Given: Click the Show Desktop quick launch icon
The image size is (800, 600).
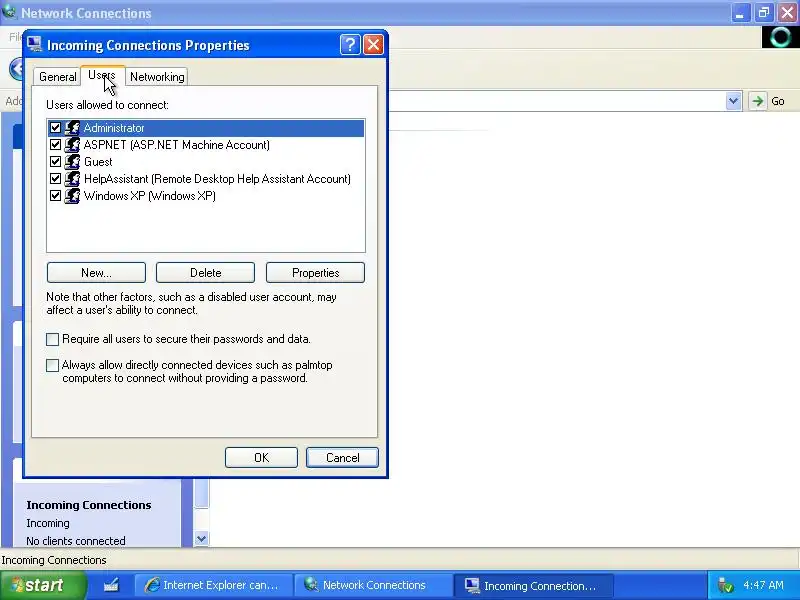Looking at the screenshot, I should [111, 585].
